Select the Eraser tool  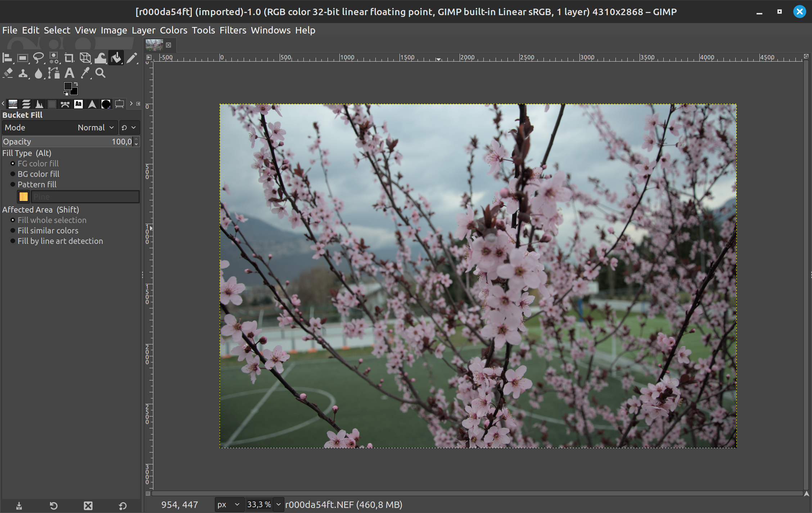(8, 73)
